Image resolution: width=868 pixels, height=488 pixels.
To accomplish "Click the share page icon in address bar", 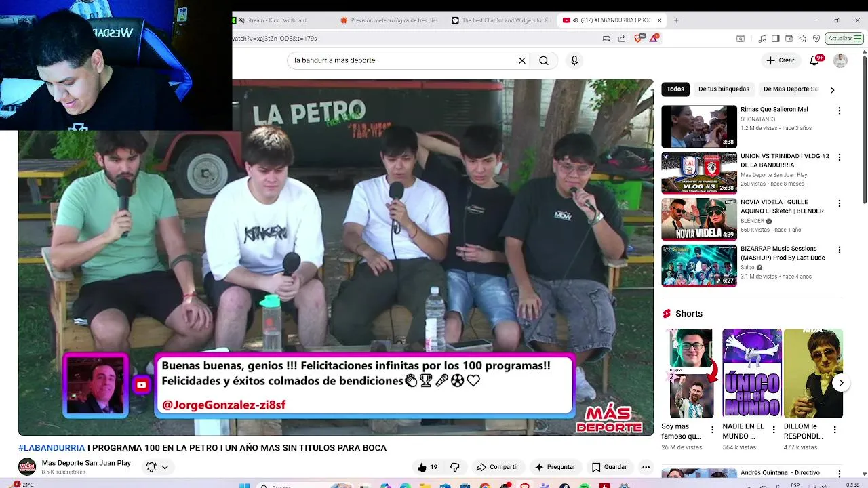I will tap(621, 39).
